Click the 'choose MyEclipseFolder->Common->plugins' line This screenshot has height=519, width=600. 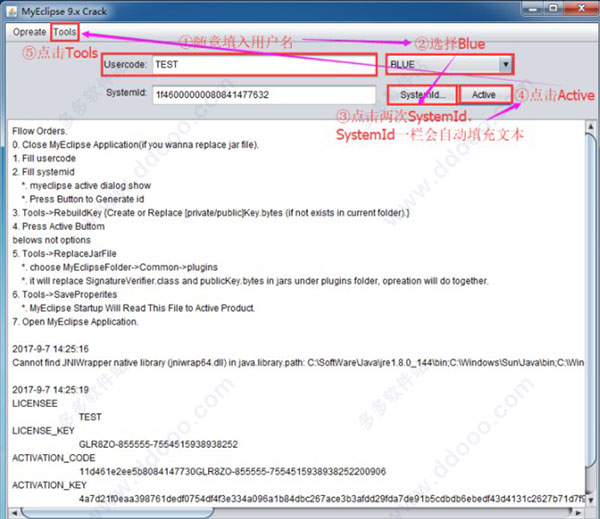click(x=119, y=268)
